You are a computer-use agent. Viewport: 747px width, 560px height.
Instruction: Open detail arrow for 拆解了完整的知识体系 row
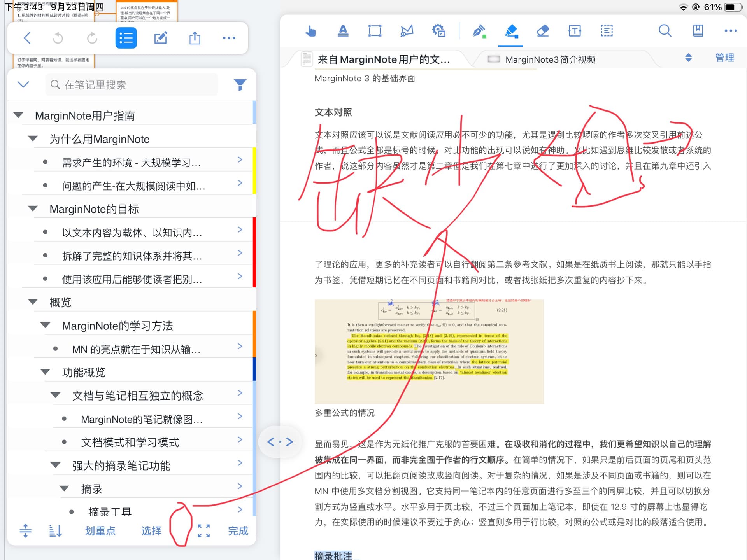click(240, 253)
